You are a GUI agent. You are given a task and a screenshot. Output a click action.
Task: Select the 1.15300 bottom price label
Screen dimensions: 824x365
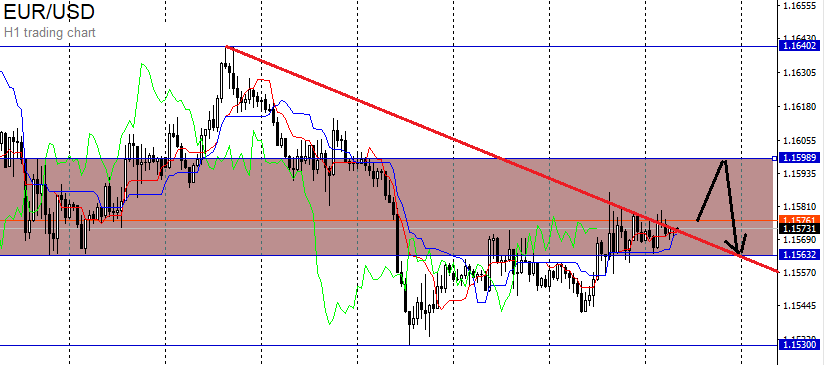(799, 345)
